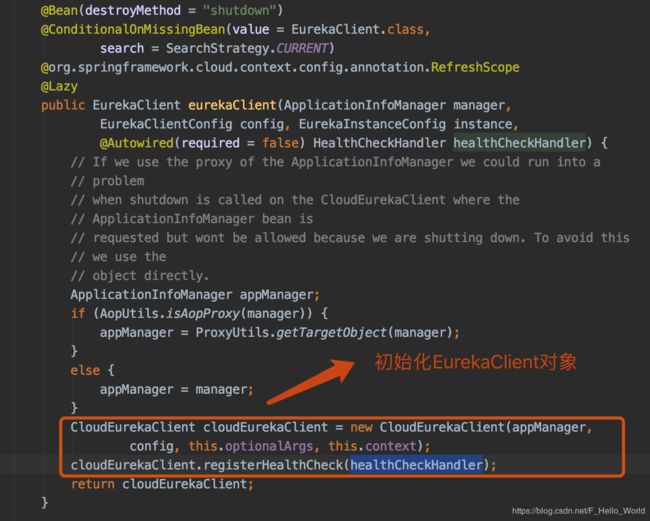Click the else keyword
The image size is (650, 521).
pos(85,370)
